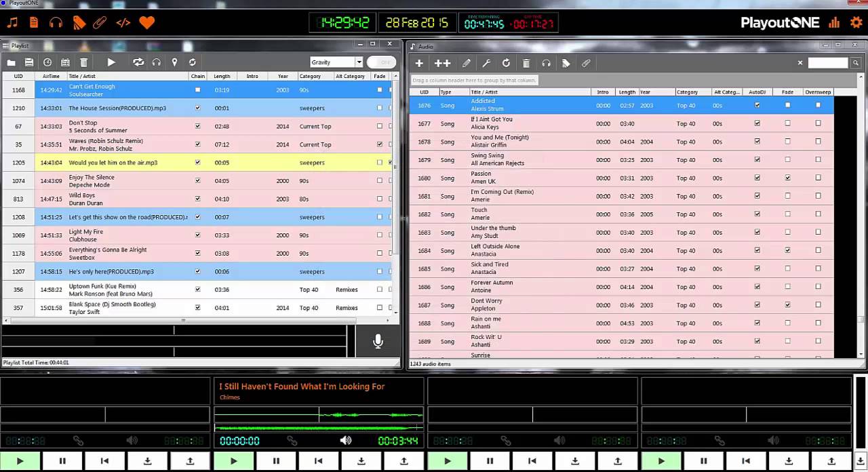Viewport: 868px width, 472px height.
Task: Sort the playlist by Length column header
Action: tap(222, 77)
